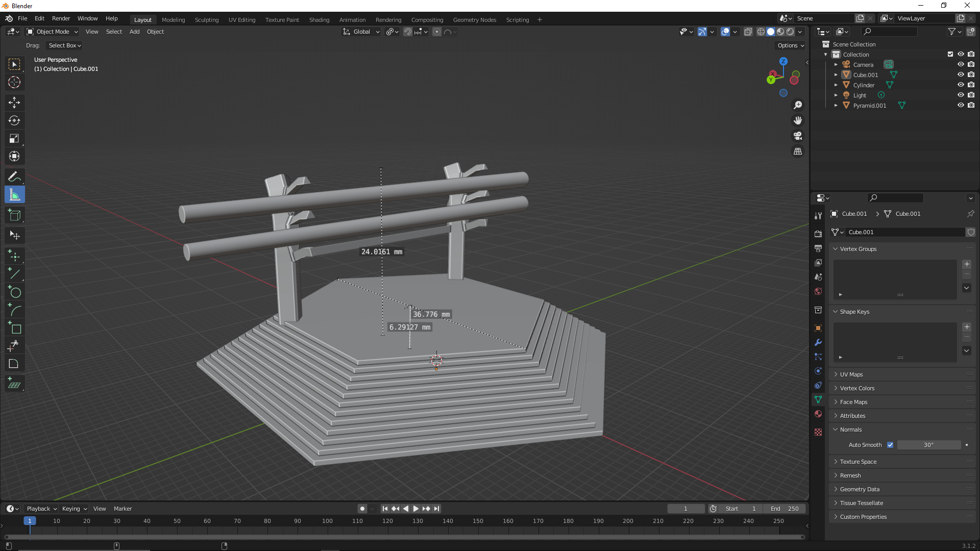Activate the Scale tool
Image resolution: width=980 pixels, height=551 pixels.
14,138
